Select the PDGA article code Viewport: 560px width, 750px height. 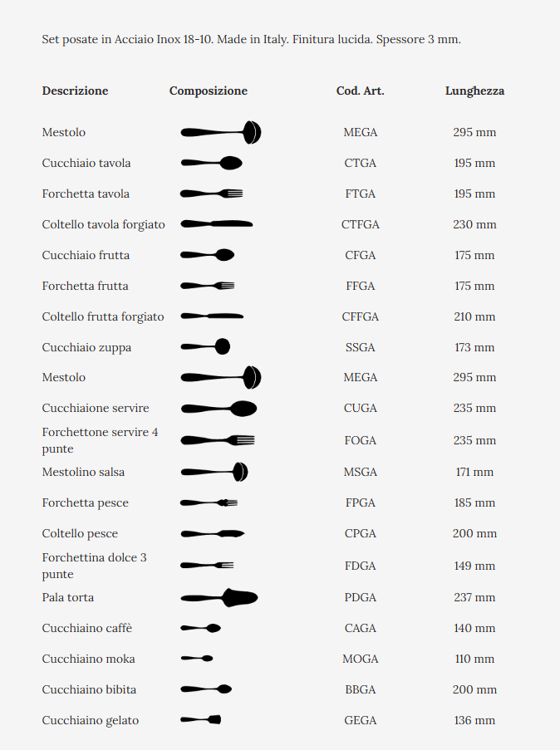[x=361, y=597]
